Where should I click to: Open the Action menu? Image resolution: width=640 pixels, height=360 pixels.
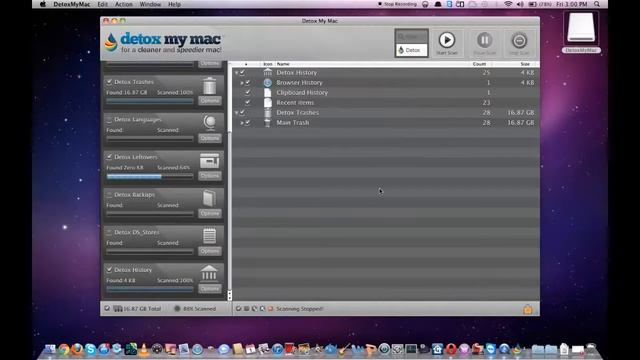click(x=124, y=4)
